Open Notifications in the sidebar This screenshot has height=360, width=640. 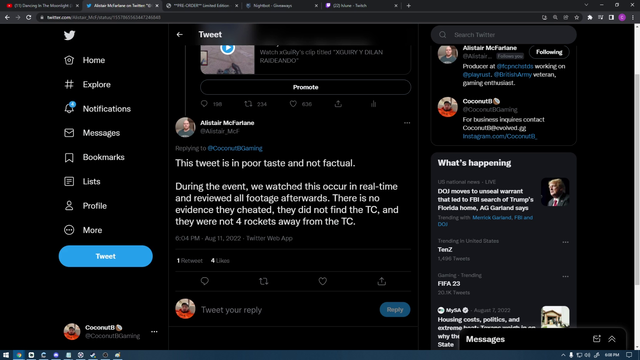pyautogui.click(x=98, y=109)
